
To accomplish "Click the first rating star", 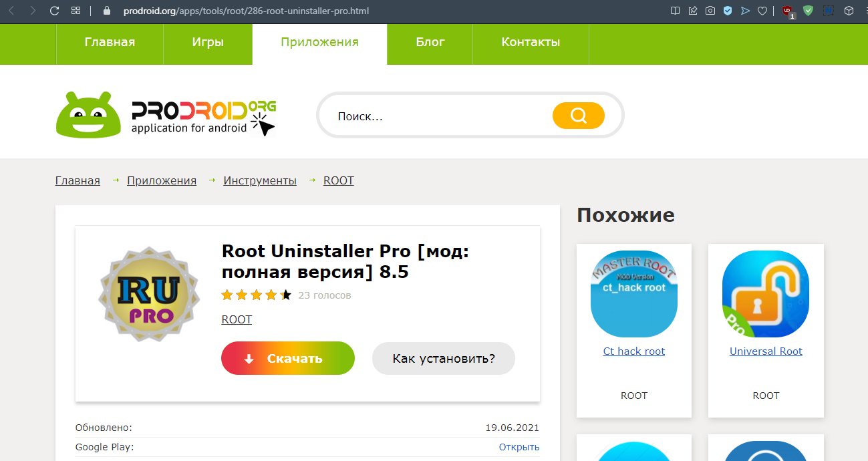I will 227,295.
